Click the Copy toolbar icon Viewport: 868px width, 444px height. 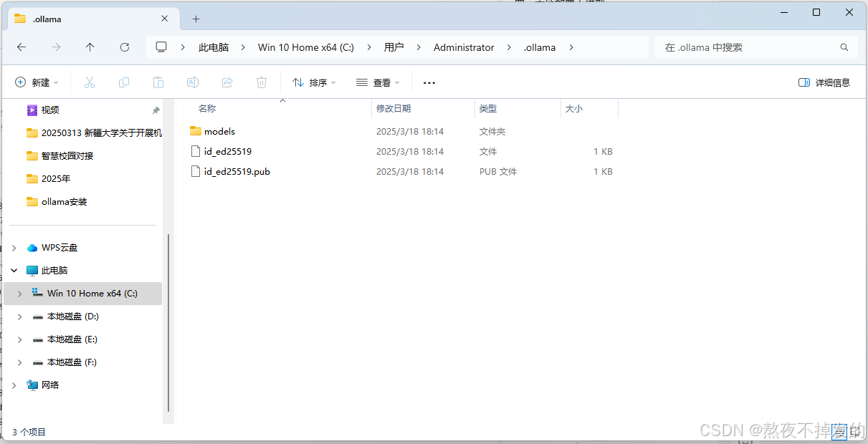[124, 82]
